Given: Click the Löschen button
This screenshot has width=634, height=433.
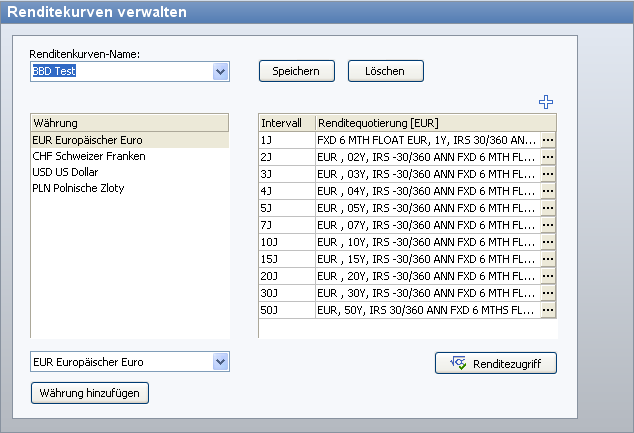Looking at the screenshot, I should [385, 71].
